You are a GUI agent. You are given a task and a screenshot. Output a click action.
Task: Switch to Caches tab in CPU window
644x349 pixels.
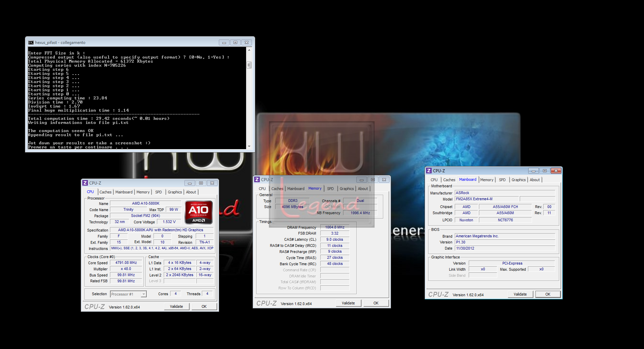click(105, 192)
